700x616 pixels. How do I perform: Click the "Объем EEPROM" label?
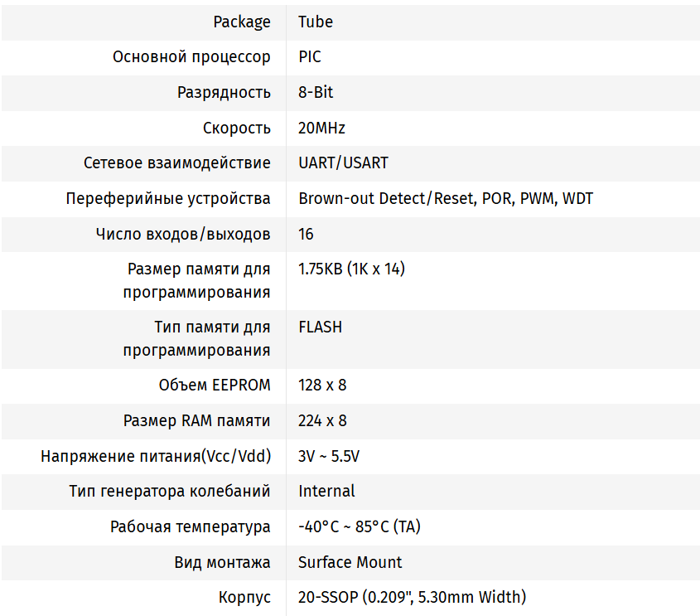click(x=215, y=386)
